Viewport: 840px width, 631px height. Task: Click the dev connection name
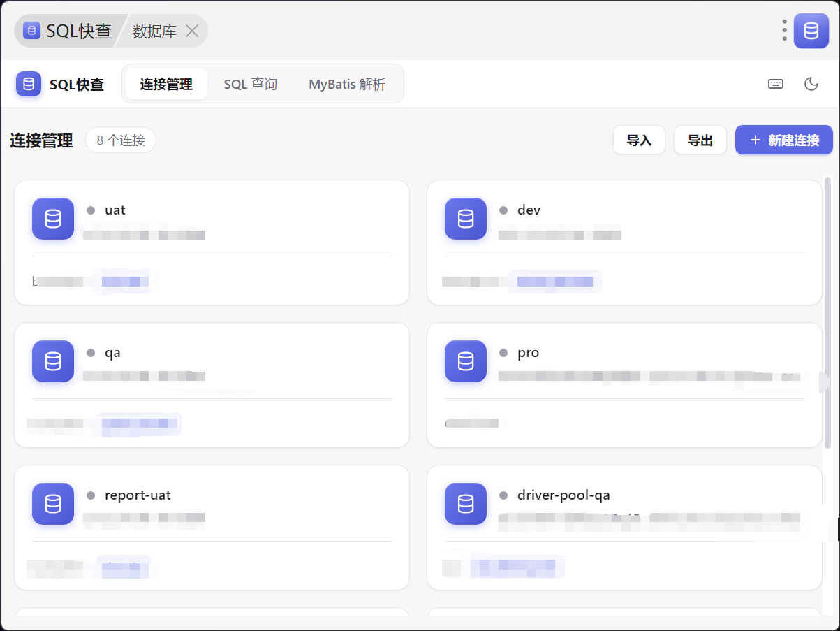pos(529,210)
